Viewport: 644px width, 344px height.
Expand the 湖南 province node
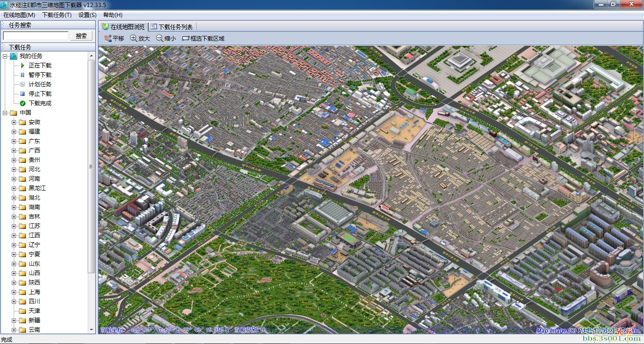tap(14, 207)
